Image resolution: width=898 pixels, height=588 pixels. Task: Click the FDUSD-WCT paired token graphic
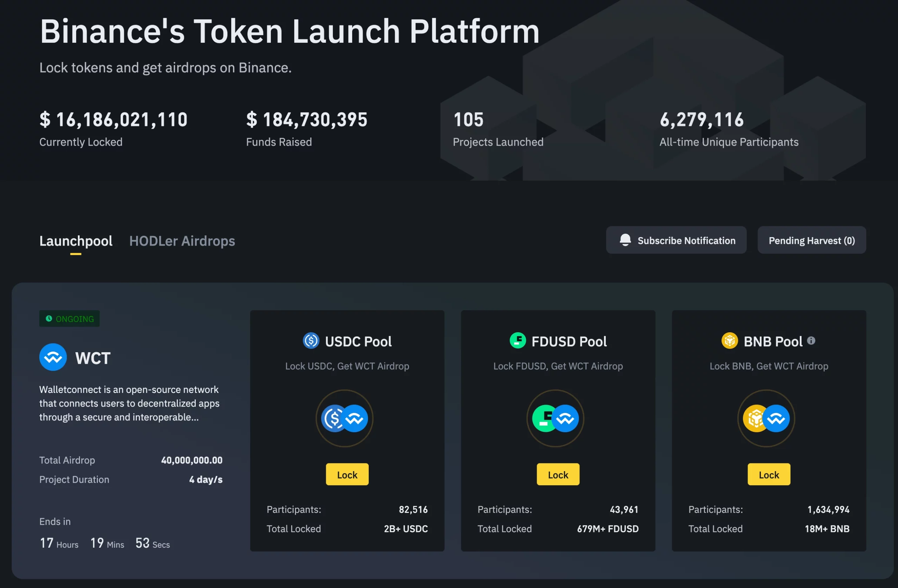(x=555, y=419)
